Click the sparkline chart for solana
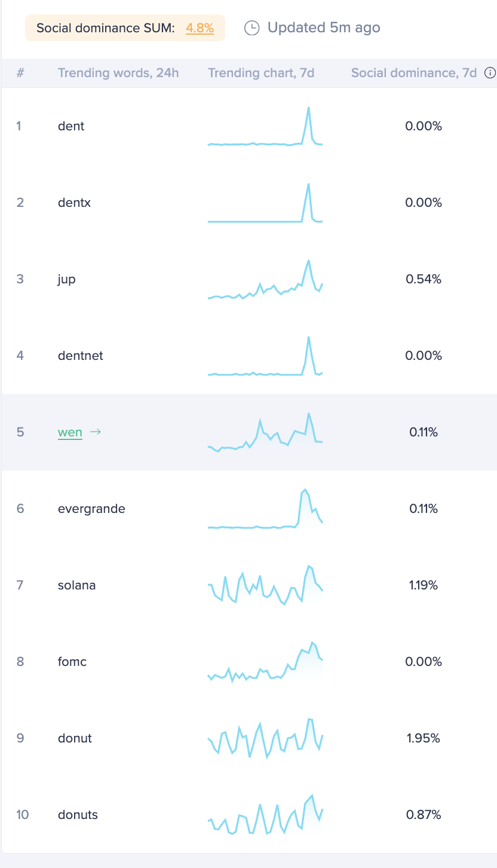Image resolution: width=497 pixels, height=868 pixels. (x=265, y=585)
